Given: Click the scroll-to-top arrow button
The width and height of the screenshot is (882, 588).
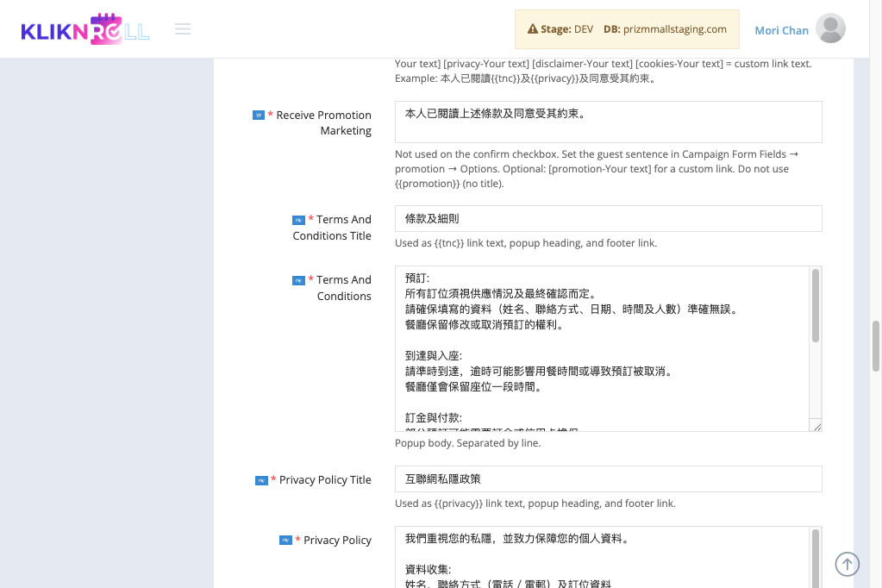Looking at the screenshot, I should [848, 564].
